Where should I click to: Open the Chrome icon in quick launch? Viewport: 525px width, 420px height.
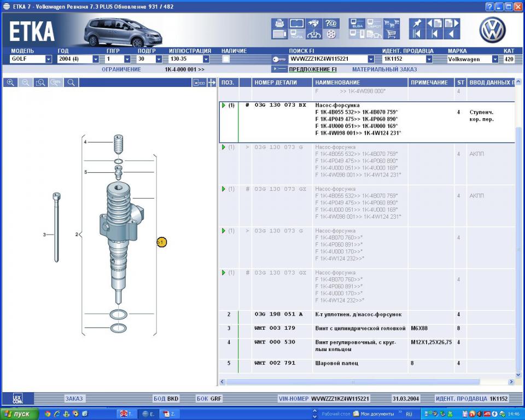48,414
